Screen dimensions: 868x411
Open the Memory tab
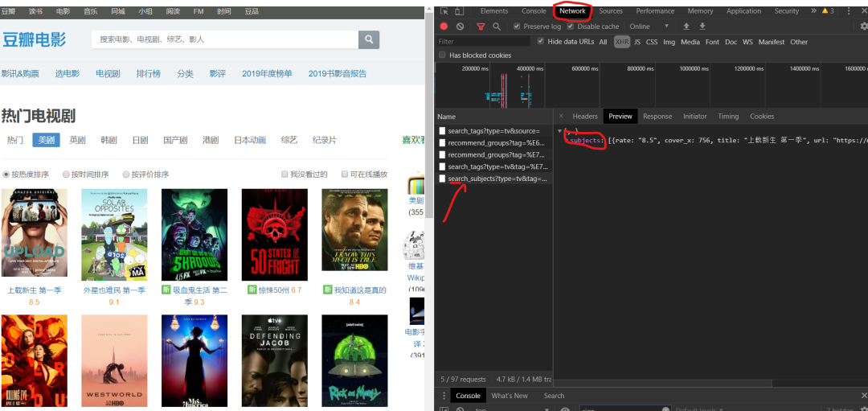[x=700, y=11]
